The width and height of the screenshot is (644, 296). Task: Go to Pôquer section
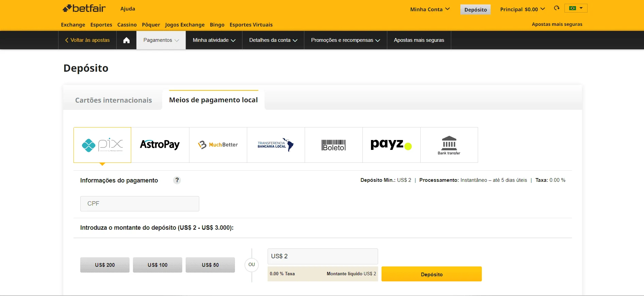[151, 24]
